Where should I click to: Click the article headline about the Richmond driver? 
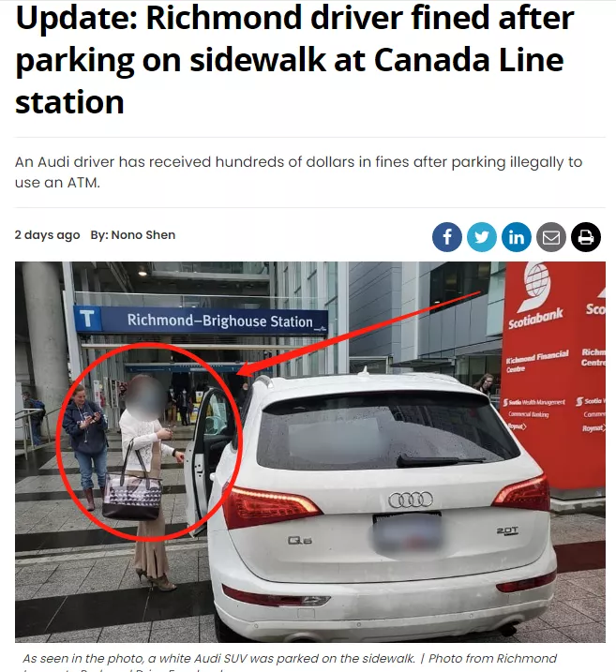click(294, 60)
